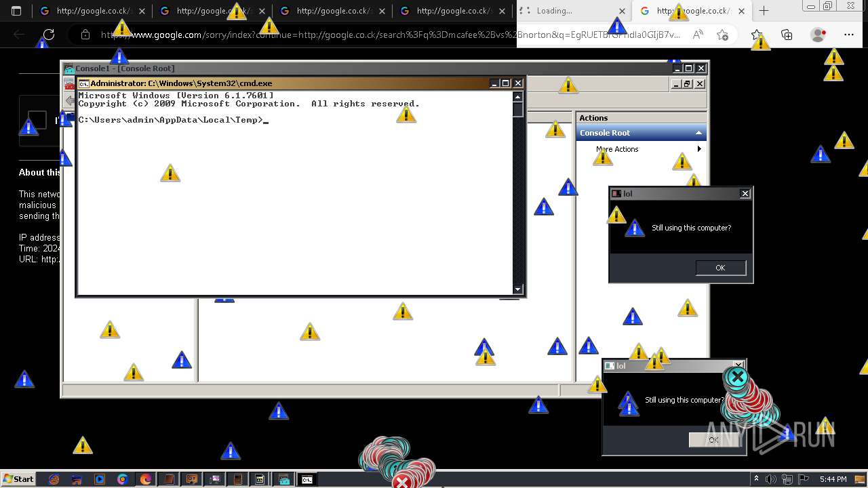Click OK in the lower lol dialog
This screenshot has height=488, width=868.
pyautogui.click(x=713, y=440)
